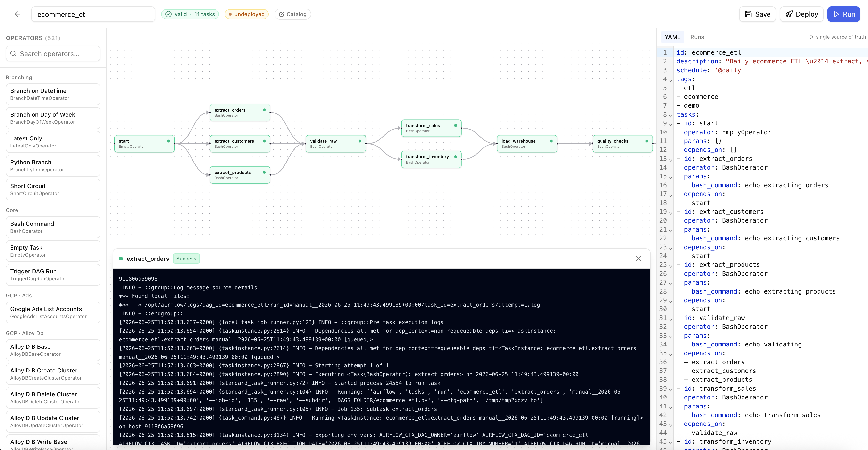The height and width of the screenshot is (450, 868).
Task: Click the Deploy rocket icon
Action: tap(789, 14)
